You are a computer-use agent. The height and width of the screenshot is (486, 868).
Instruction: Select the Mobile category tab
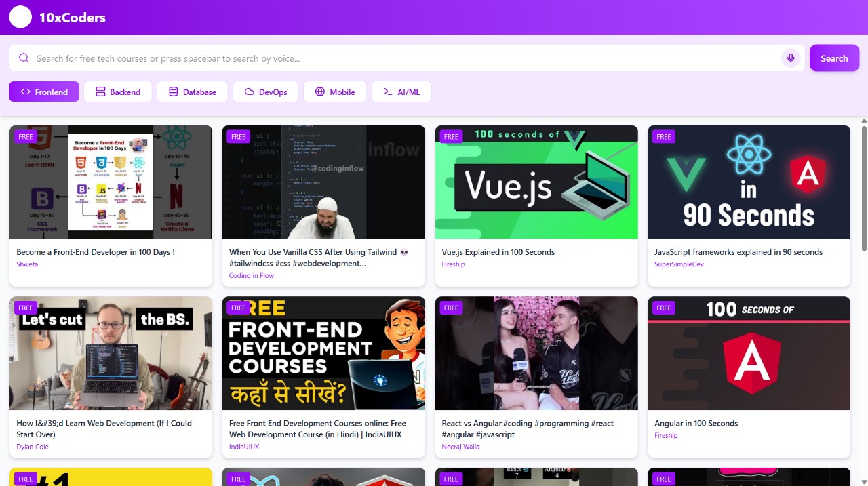pos(335,92)
